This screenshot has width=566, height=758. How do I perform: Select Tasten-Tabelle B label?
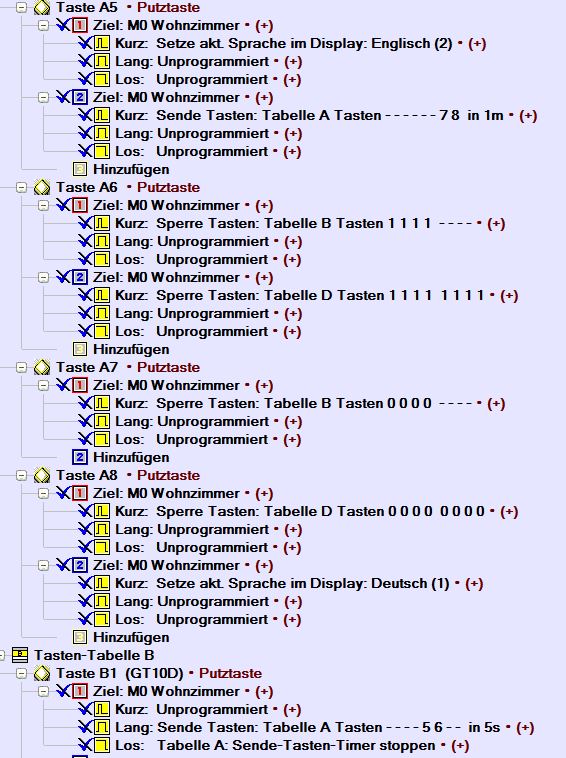tap(94, 656)
